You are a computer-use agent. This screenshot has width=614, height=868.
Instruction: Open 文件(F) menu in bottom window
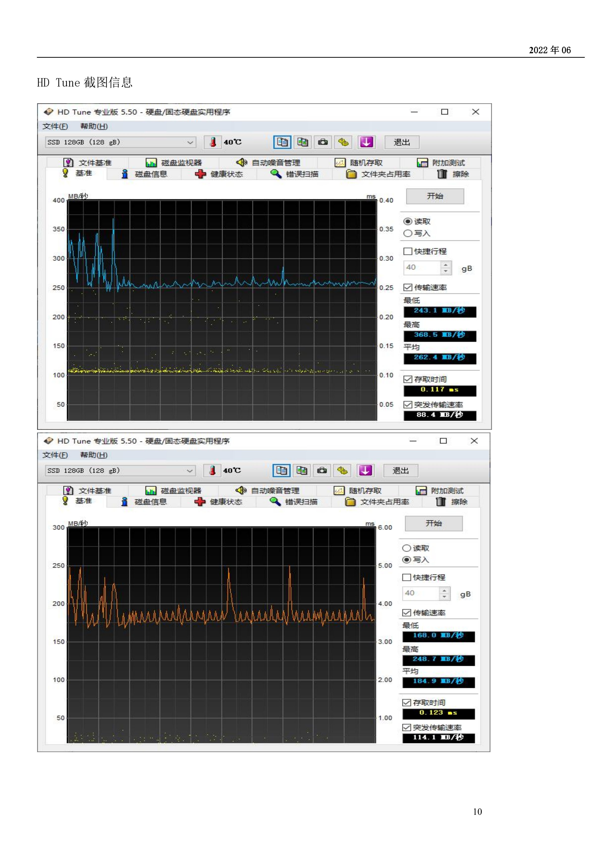(x=55, y=455)
